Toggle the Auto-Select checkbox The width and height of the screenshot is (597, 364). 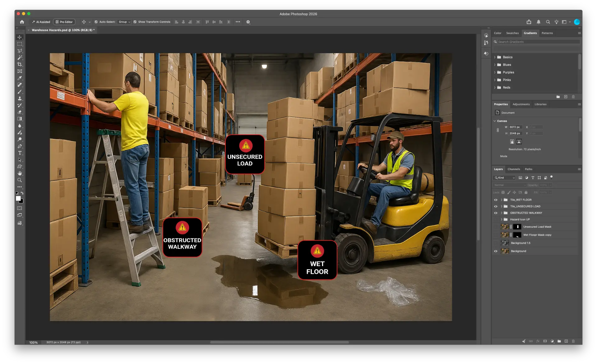tap(96, 22)
